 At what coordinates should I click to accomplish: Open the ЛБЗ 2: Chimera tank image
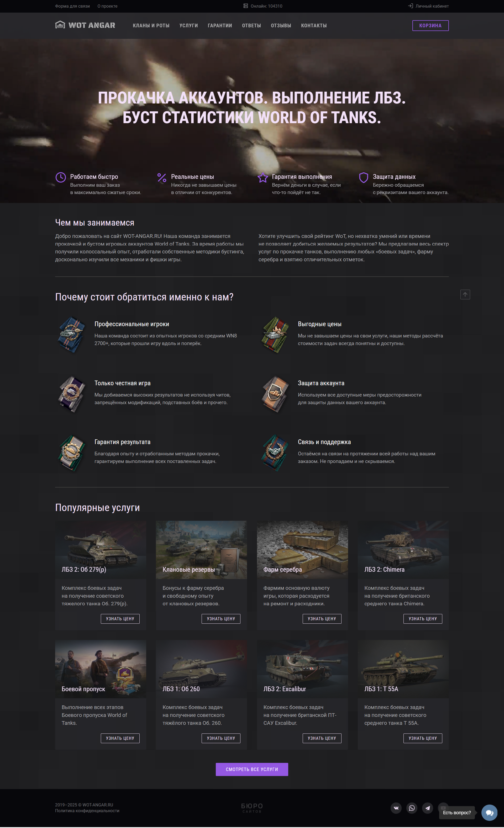(403, 550)
